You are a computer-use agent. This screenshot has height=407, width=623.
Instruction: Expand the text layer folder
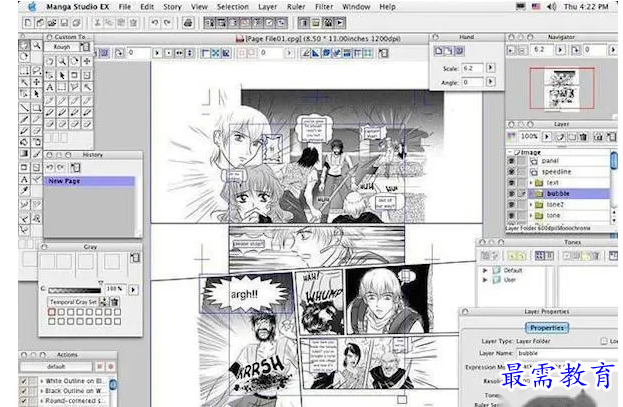click(531, 183)
